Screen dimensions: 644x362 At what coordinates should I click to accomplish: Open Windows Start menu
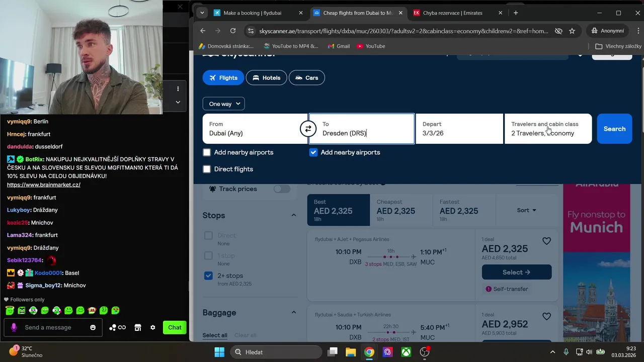[219, 352]
